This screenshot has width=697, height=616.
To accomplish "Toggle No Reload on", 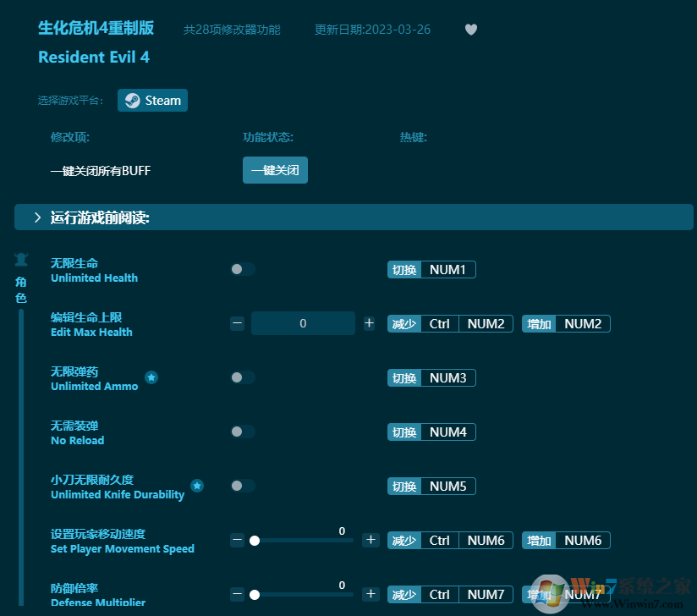I will (x=243, y=432).
